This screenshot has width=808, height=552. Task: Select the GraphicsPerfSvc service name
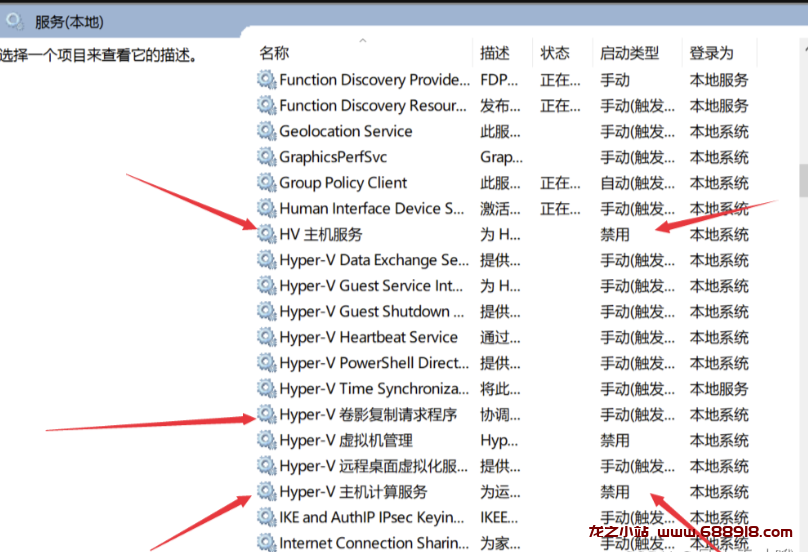333,157
